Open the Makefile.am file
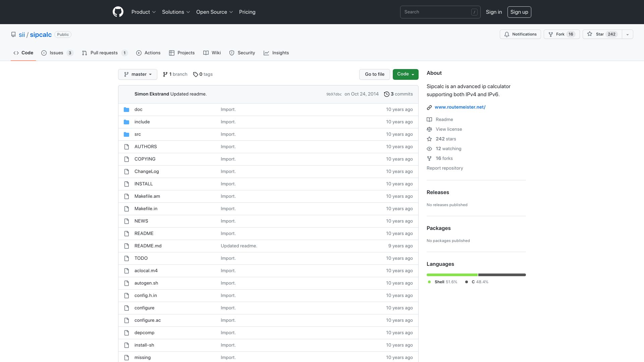The image size is (644, 362). point(147,196)
